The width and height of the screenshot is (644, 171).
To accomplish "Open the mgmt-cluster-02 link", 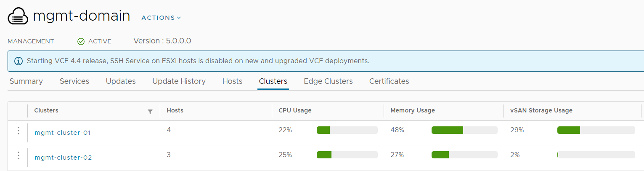I will pyautogui.click(x=63, y=158).
